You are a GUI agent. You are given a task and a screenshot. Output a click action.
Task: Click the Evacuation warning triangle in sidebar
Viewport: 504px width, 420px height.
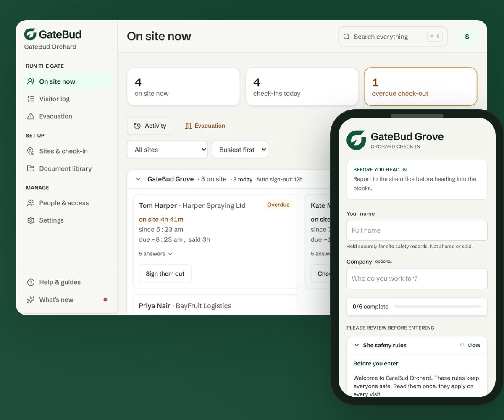[x=31, y=116]
